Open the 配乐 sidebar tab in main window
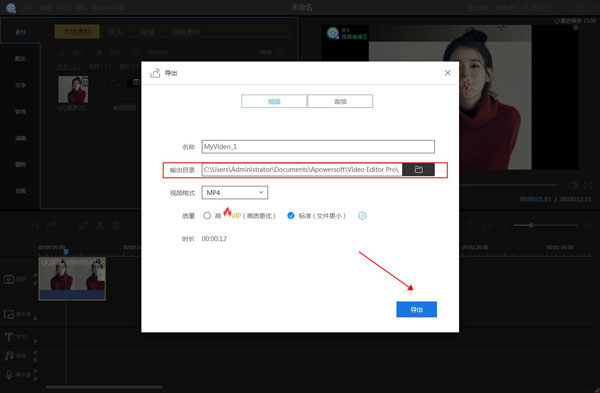Screen dimensions: 600x393 pos(20,59)
